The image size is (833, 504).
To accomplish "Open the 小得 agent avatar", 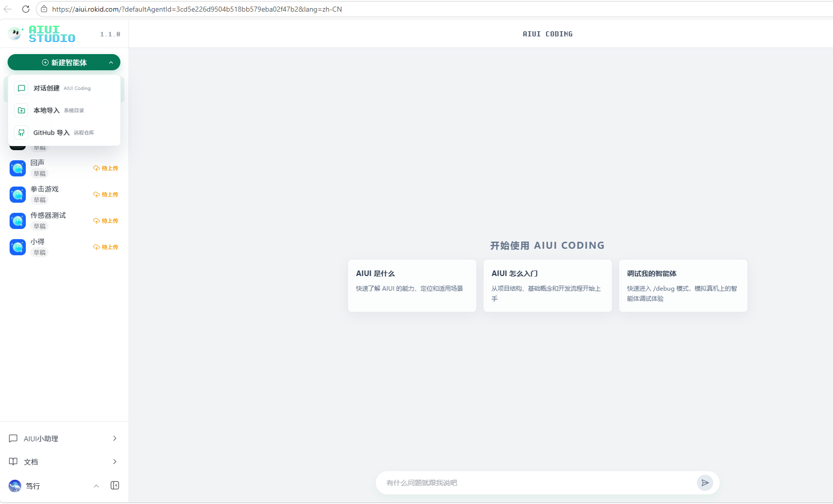I will [18, 247].
